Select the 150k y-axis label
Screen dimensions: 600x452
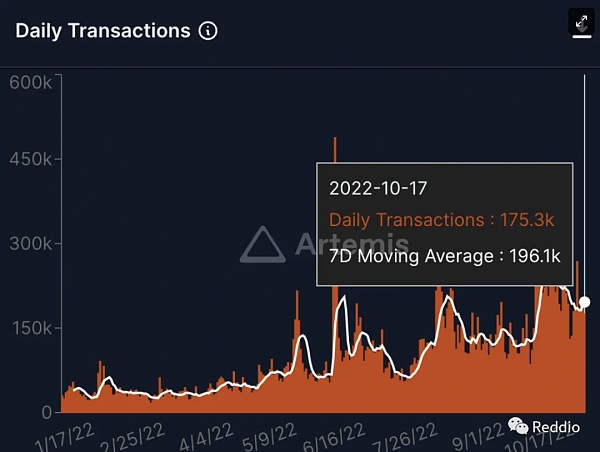click(x=32, y=328)
